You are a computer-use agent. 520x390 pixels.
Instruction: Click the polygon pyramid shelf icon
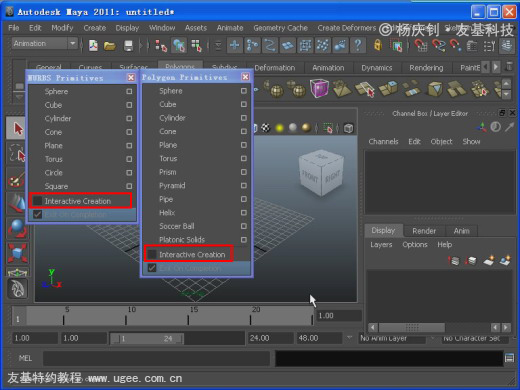(x=342, y=89)
